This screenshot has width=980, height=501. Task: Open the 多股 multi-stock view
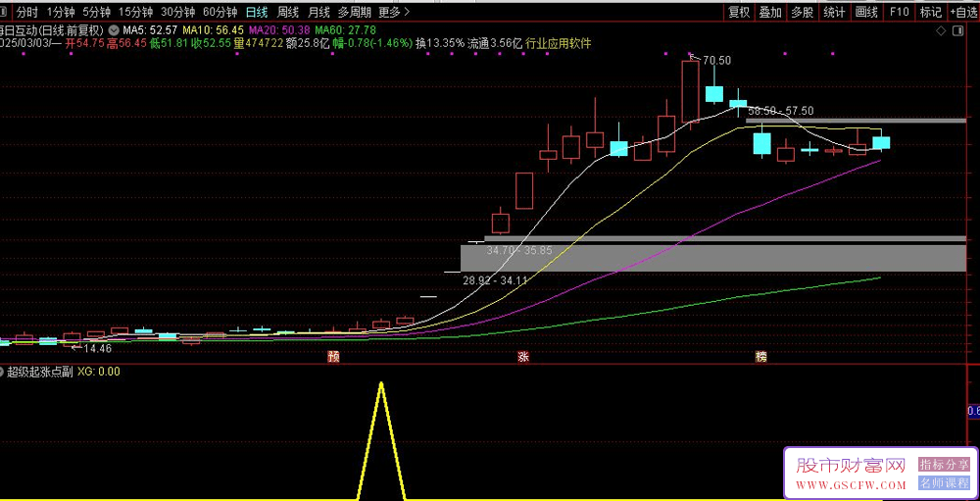(x=803, y=12)
